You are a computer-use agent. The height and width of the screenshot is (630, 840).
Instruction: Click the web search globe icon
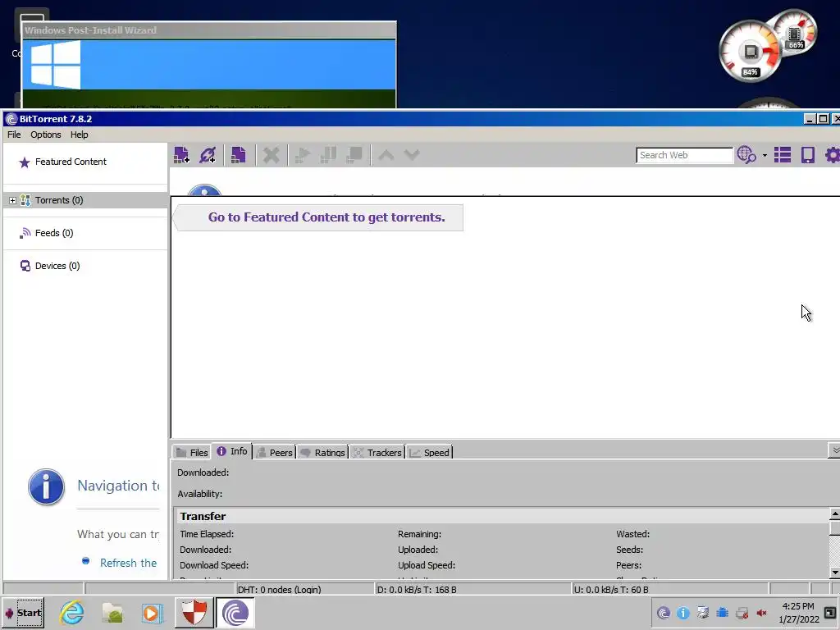746,155
